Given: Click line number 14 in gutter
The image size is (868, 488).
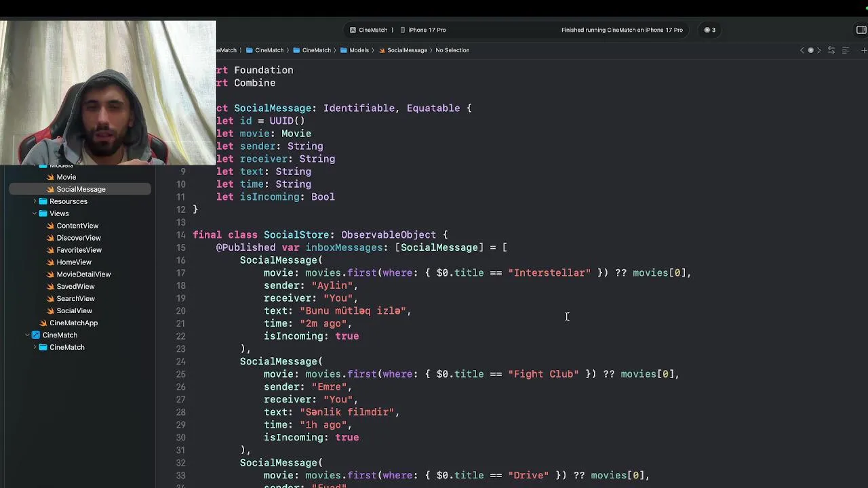Looking at the screenshot, I should (x=181, y=235).
